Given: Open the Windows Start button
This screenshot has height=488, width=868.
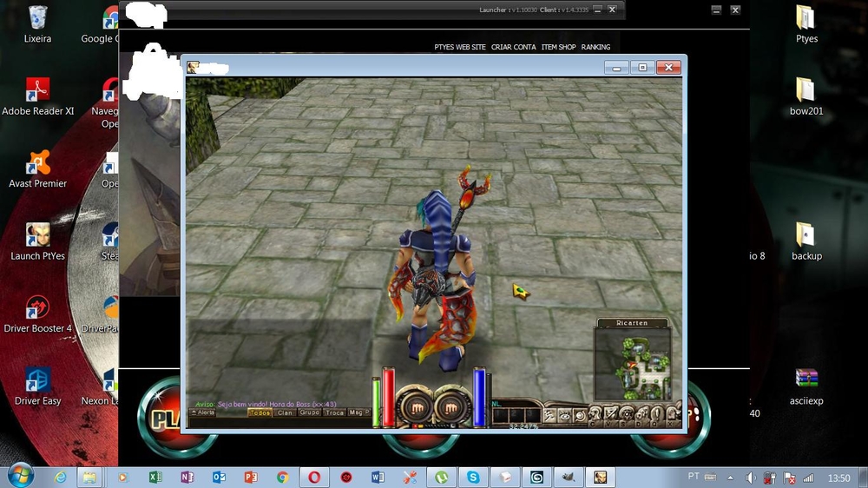Looking at the screenshot, I should pos(21,477).
